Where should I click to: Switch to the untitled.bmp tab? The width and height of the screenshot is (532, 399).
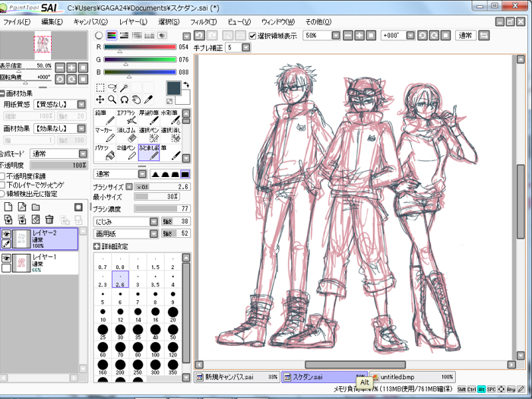pos(413,377)
